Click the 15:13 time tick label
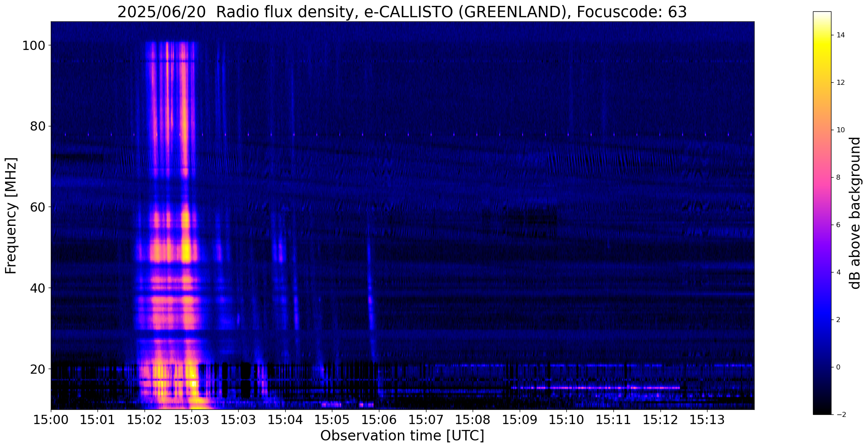This screenshot has height=448, width=868. 707,419
